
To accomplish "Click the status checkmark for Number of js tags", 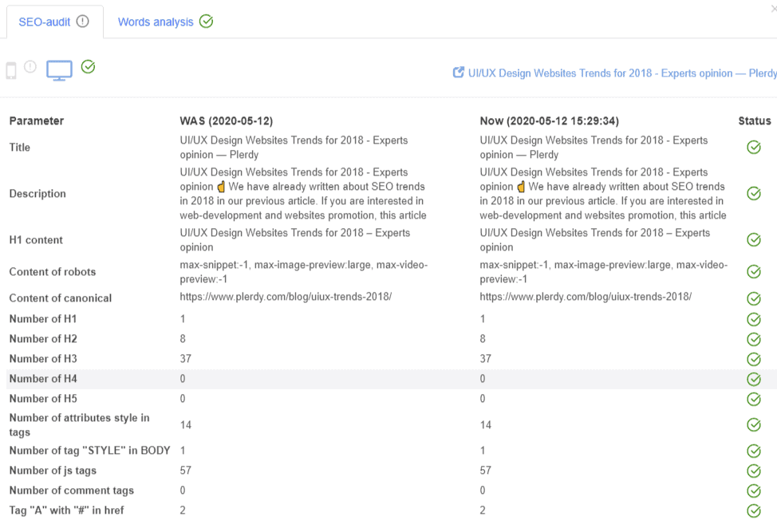I will click(753, 471).
